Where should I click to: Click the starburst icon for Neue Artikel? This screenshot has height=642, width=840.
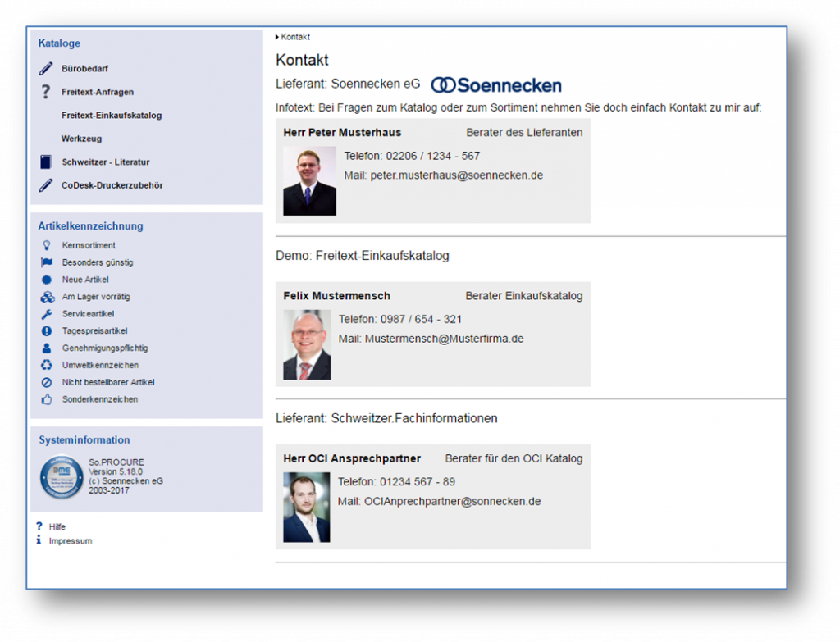47,280
